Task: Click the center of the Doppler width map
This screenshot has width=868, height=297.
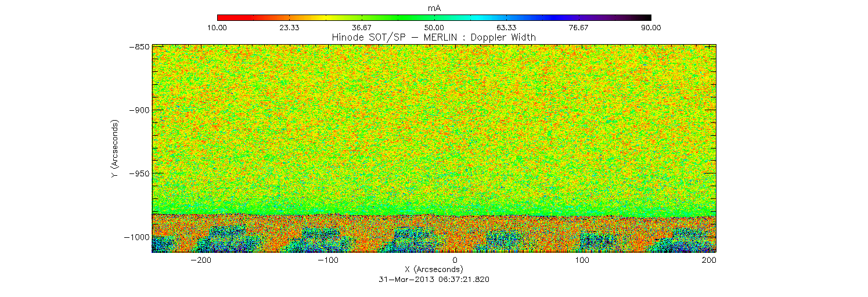Action: (434, 148)
